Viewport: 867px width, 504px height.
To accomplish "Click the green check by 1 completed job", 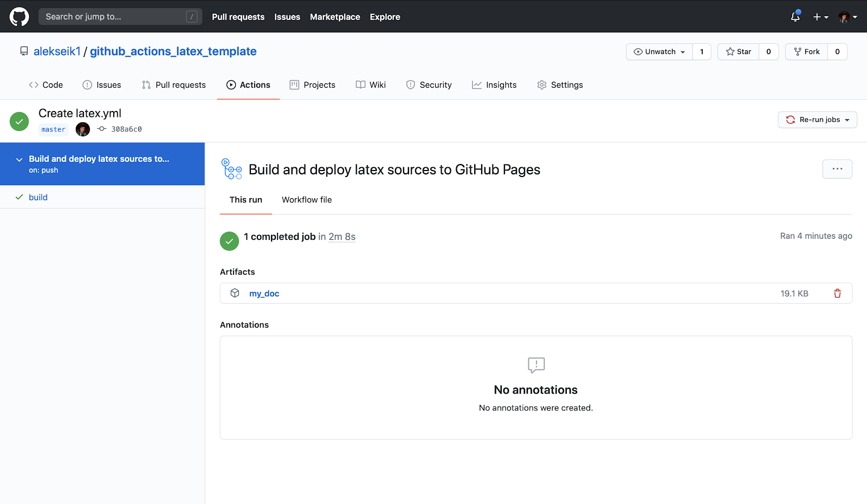I will pos(229,241).
